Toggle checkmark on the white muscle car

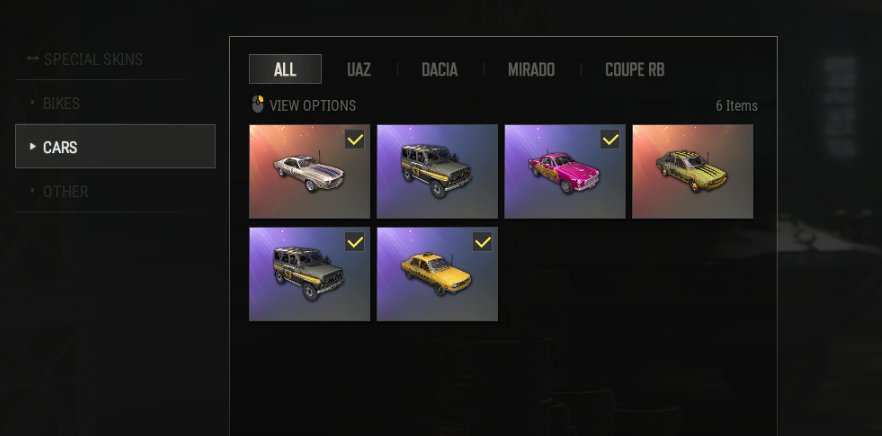tap(354, 140)
